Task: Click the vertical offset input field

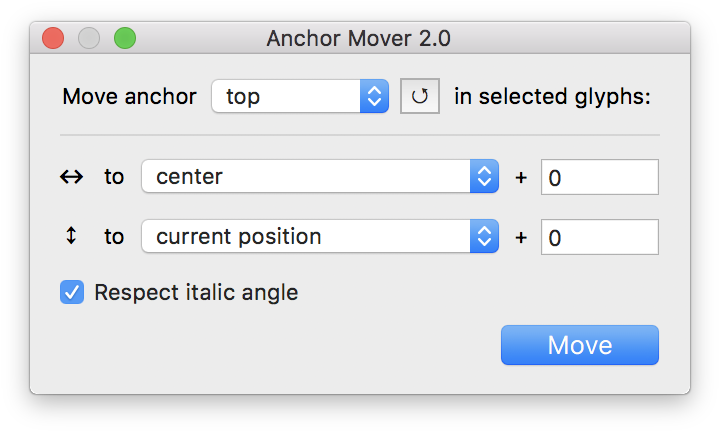Action: 599,237
